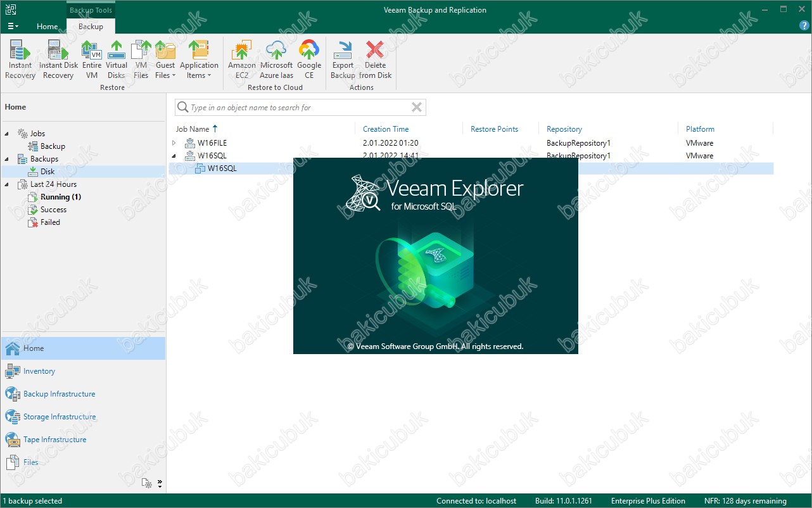Open the Help question mark icon
812x508 pixels.
pos(804,26)
